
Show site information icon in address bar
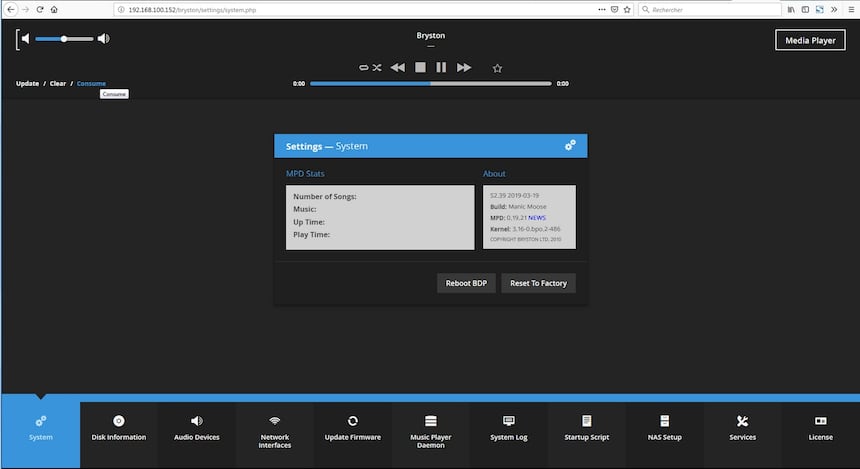(121, 10)
